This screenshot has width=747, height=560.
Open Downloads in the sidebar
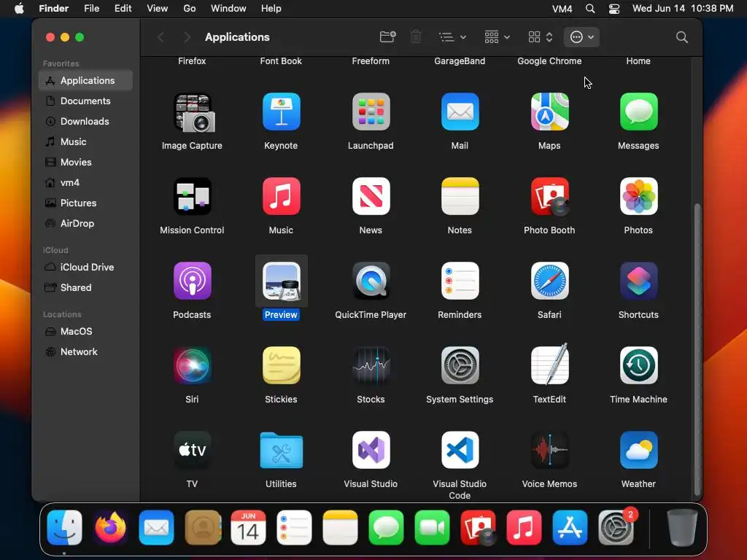click(x=86, y=122)
